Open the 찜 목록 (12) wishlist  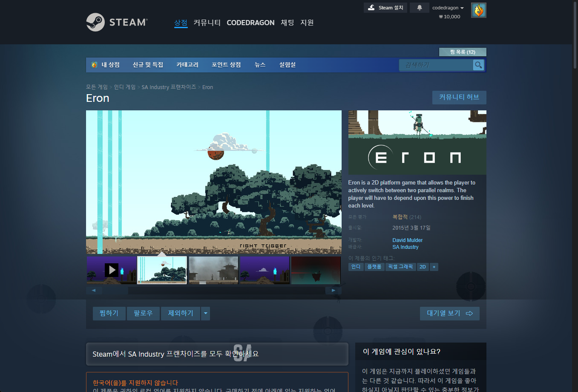(x=463, y=52)
